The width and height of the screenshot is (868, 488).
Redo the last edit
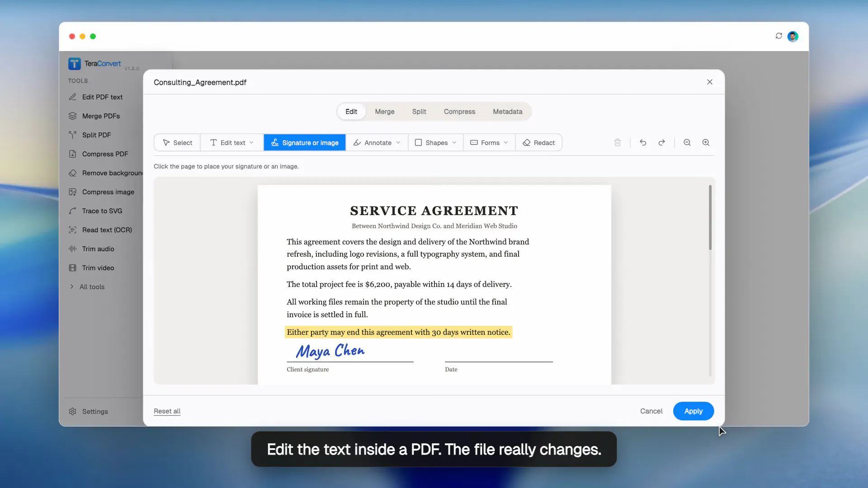(662, 143)
